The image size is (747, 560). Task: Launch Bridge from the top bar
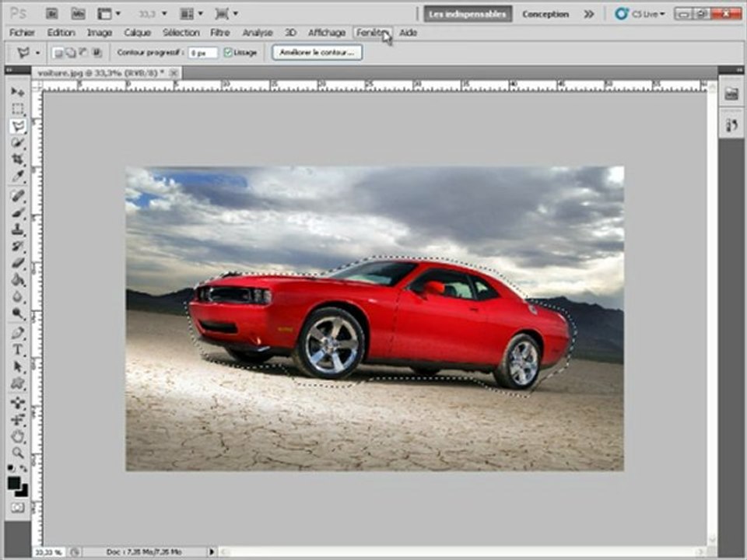click(51, 13)
